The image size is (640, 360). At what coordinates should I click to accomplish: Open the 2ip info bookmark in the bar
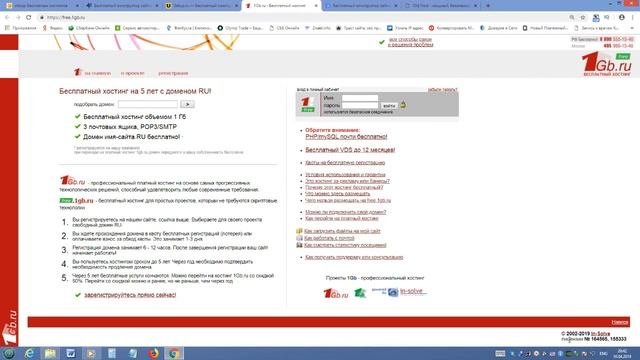click(x=318, y=28)
